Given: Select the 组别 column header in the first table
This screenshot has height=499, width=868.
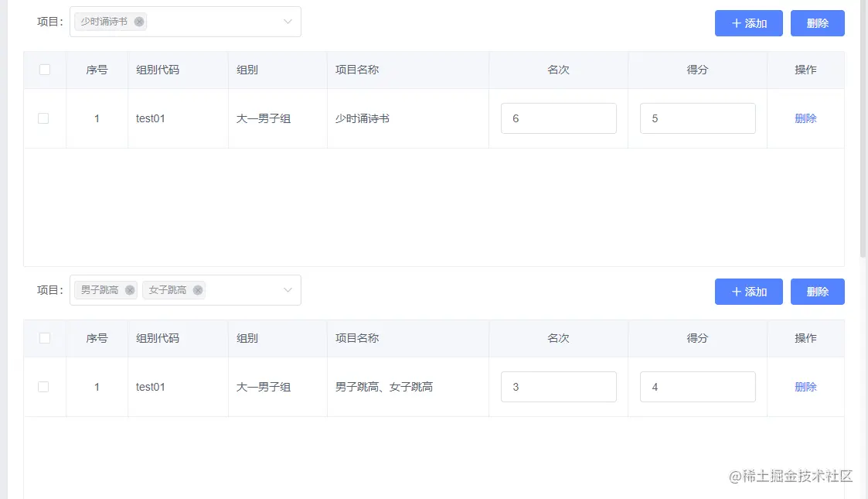Looking at the screenshot, I should (x=247, y=69).
